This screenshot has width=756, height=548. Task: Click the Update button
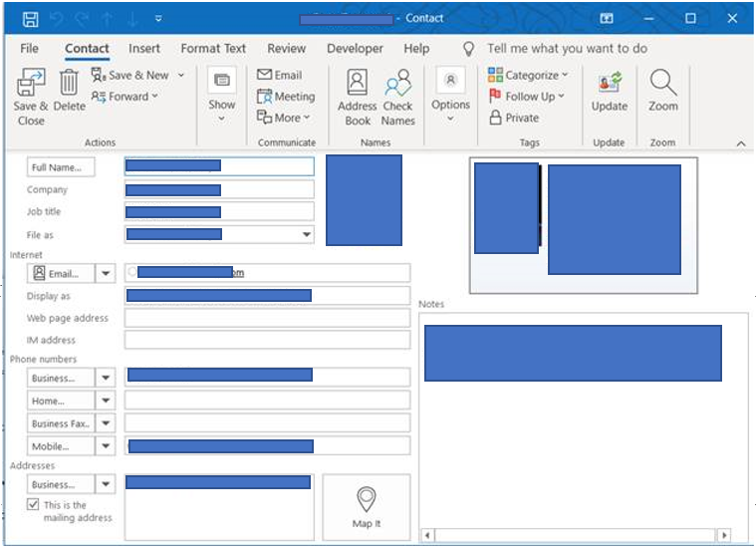pos(610,92)
